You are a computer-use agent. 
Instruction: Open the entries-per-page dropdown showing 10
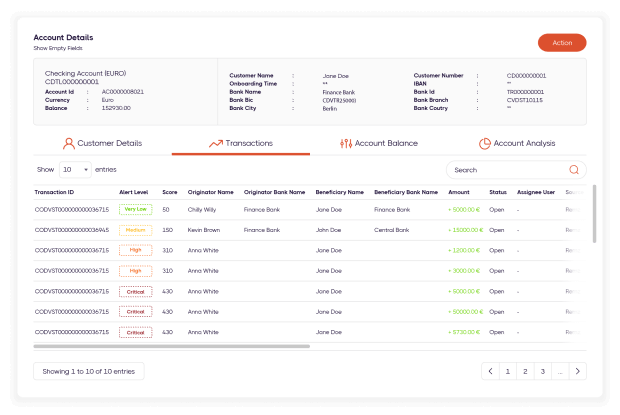coord(75,170)
